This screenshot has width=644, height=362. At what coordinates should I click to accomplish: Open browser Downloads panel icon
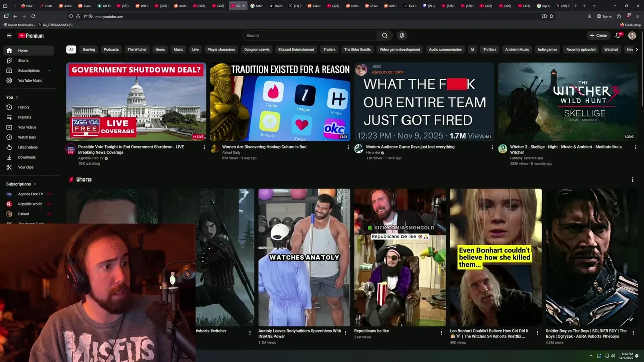point(590,16)
